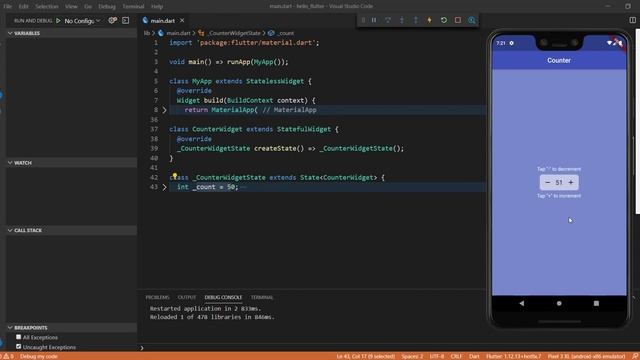Image resolution: width=640 pixels, height=360 pixels.
Task: Tap the Android back button on emulator
Action: (x=522, y=303)
